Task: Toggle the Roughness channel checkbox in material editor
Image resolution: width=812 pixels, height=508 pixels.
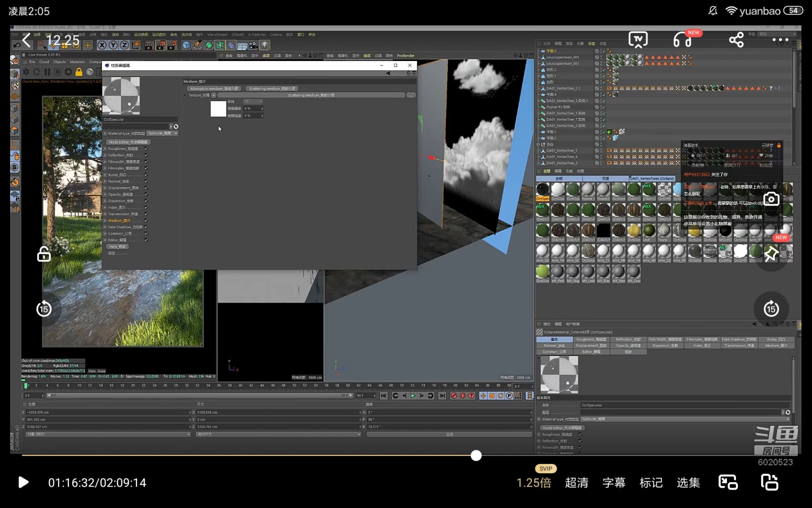Action: point(146,149)
